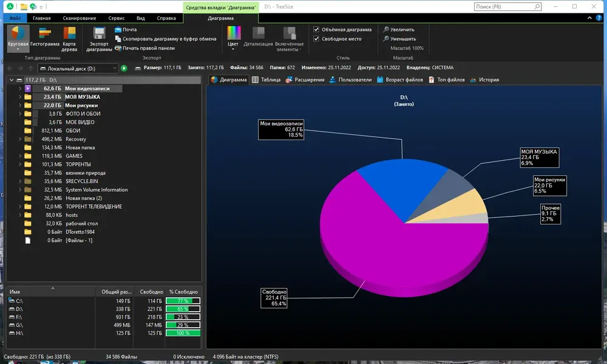607x364 pixels.
Task: Open the Цвет color palette button
Action: pos(234,37)
